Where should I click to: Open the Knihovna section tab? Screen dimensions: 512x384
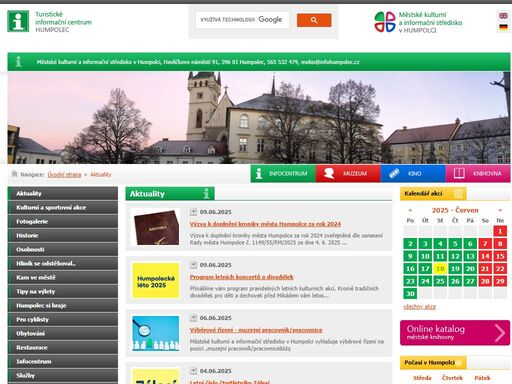478,173
